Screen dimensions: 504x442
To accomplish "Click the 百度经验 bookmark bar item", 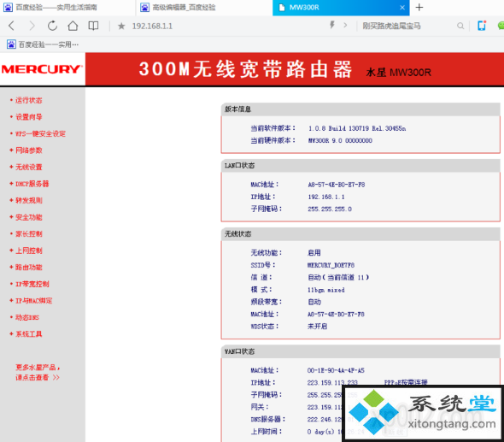I will 43,44.
